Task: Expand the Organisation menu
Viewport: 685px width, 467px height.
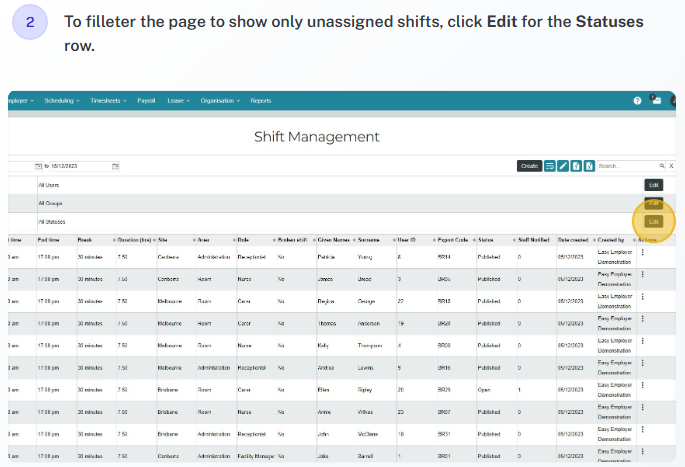Action: (x=220, y=101)
